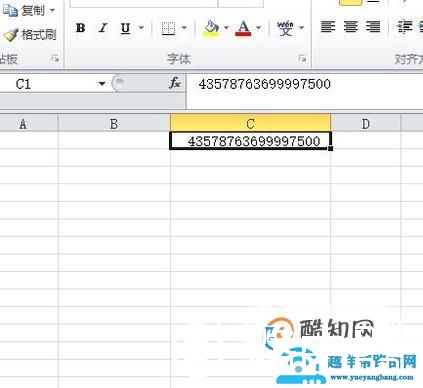
Task: Select column A header
Action: tap(29, 124)
